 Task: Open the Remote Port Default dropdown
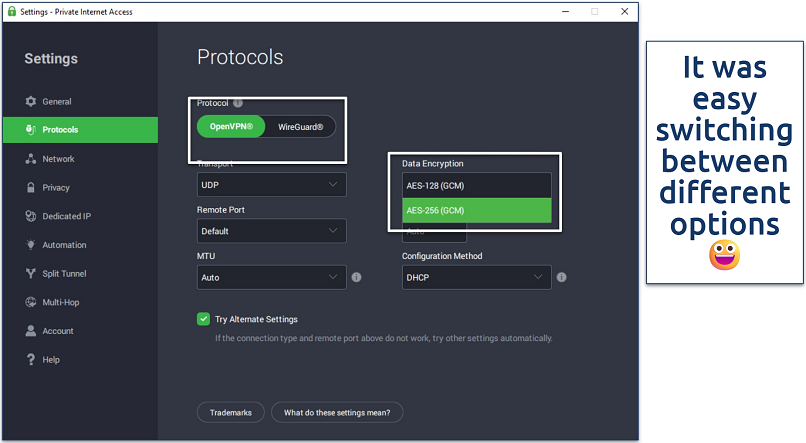[271, 231]
